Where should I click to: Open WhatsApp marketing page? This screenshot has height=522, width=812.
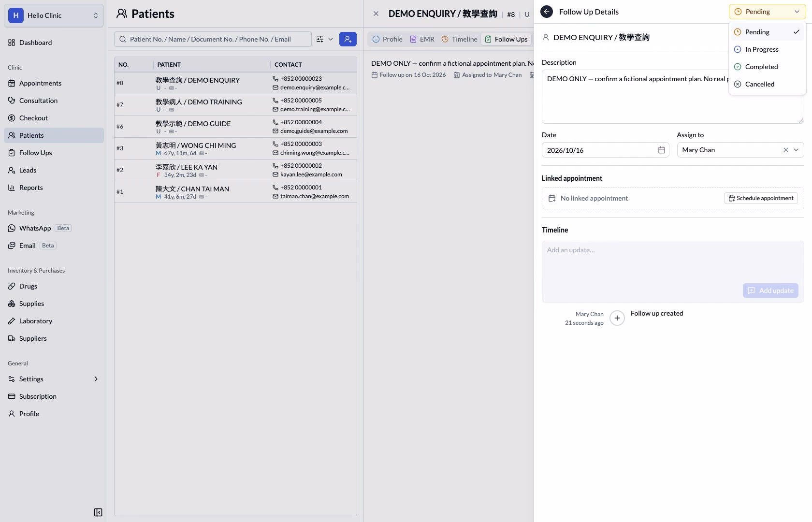coord(54,228)
